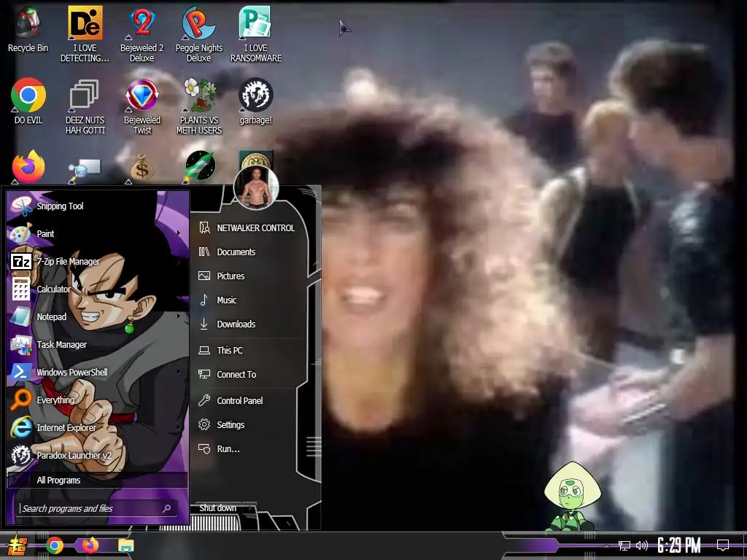
Task: Click the Firefox desktop icon
Action: [x=28, y=167]
